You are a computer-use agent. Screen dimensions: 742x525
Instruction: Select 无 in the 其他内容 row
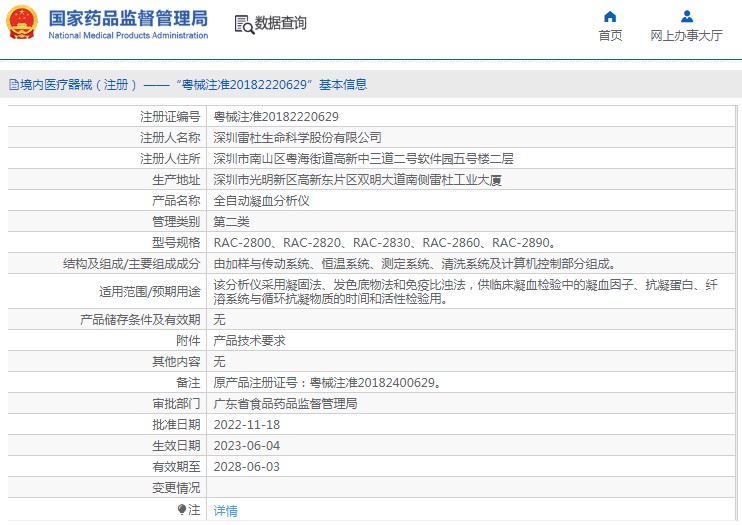pyautogui.click(x=219, y=362)
